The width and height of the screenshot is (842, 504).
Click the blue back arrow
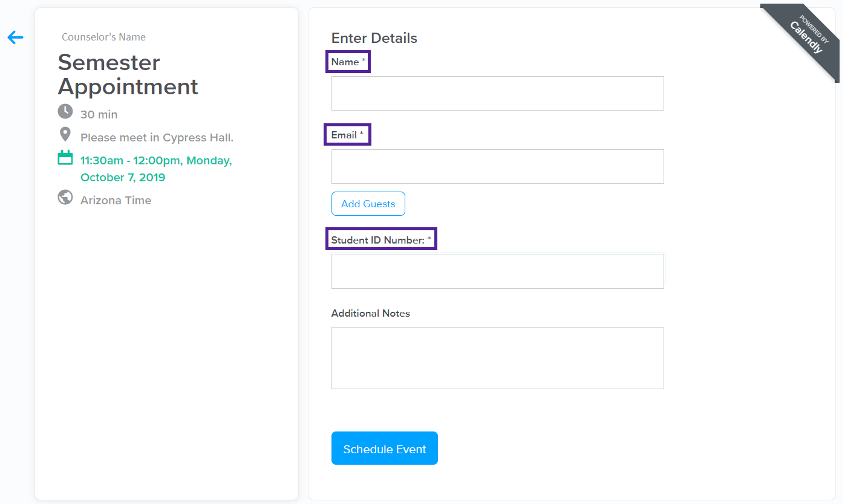pyautogui.click(x=15, y=37)
